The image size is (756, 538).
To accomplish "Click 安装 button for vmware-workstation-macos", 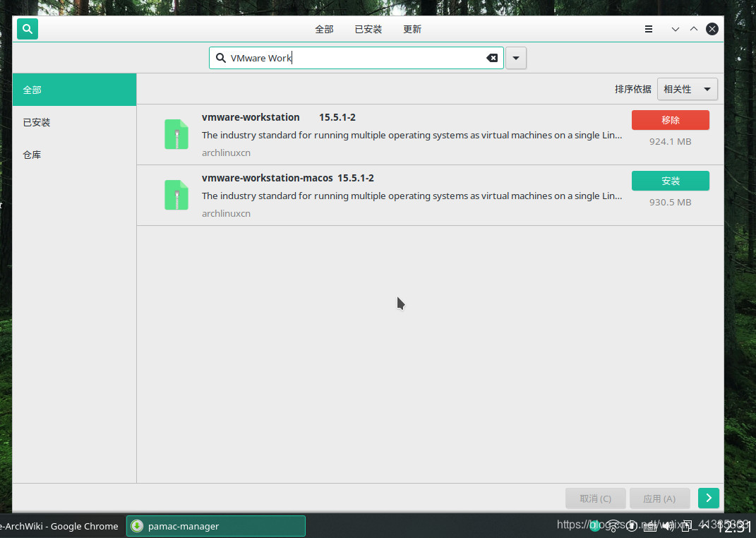I will click(670, 181).
